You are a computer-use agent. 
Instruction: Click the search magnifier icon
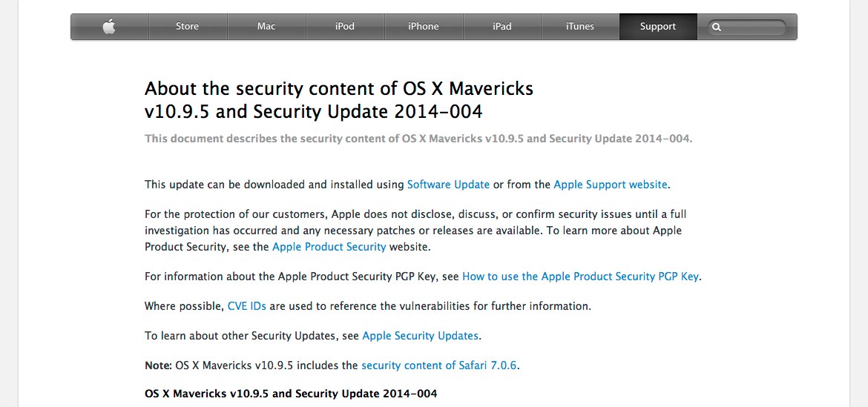point(716,27)
